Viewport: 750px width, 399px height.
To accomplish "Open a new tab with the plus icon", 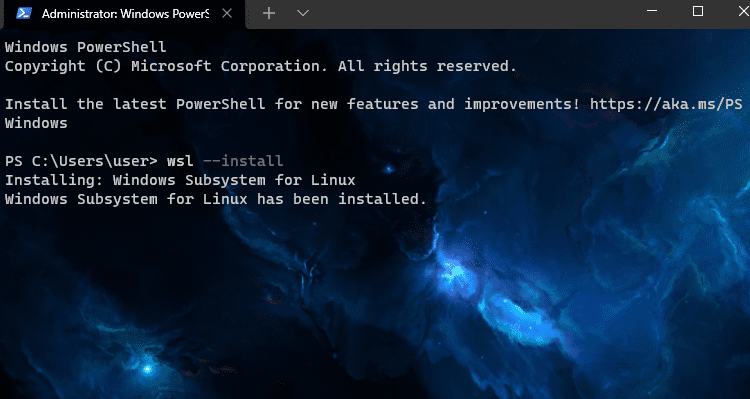I will point(269,13).
